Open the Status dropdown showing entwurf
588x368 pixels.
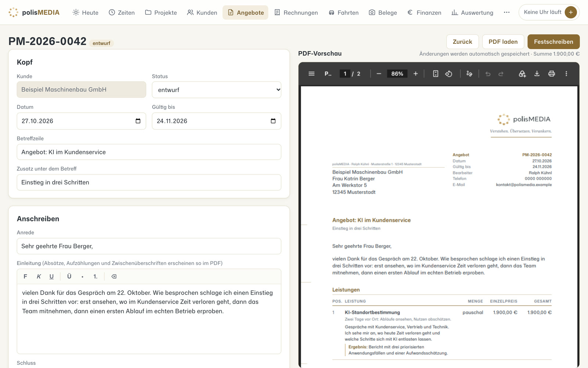click(x=216, y=90)
